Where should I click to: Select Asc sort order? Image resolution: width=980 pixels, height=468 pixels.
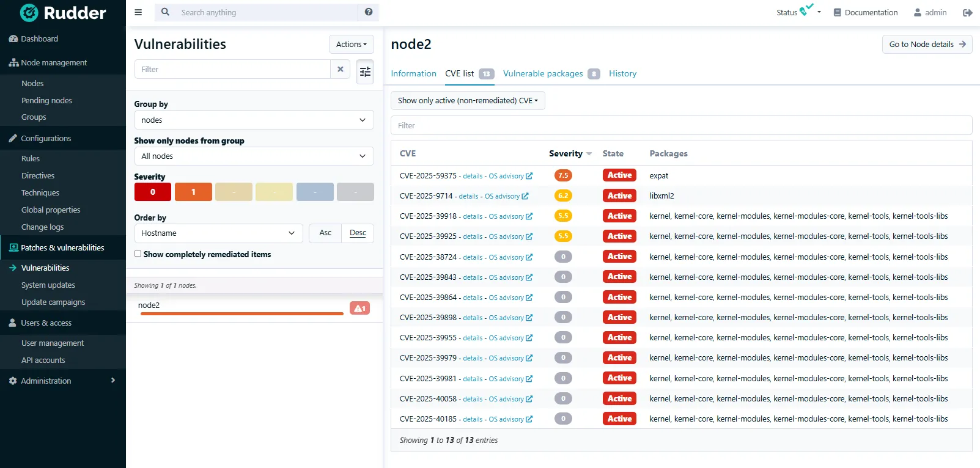tap(325, 233)
